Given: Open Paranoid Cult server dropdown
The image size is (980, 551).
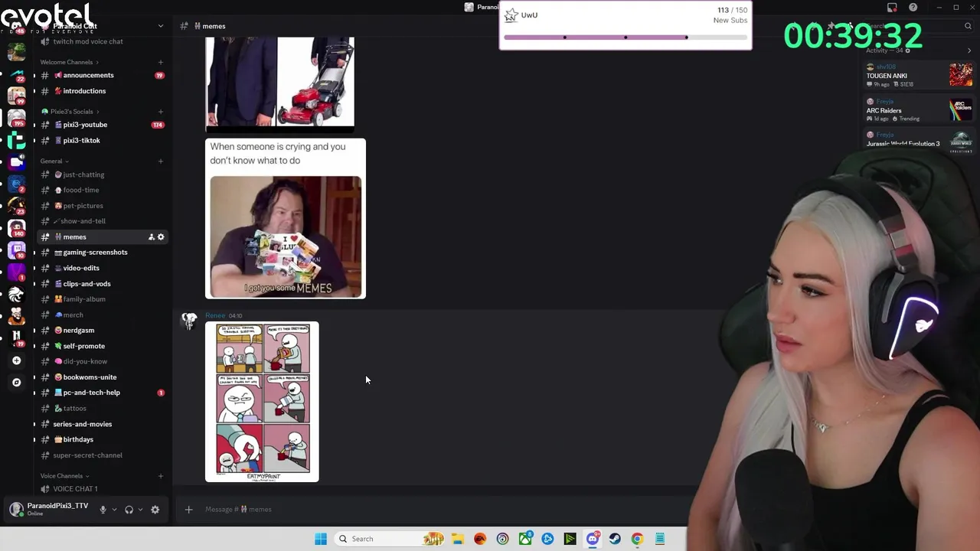Looking at the screenshot, I should 160,26.
